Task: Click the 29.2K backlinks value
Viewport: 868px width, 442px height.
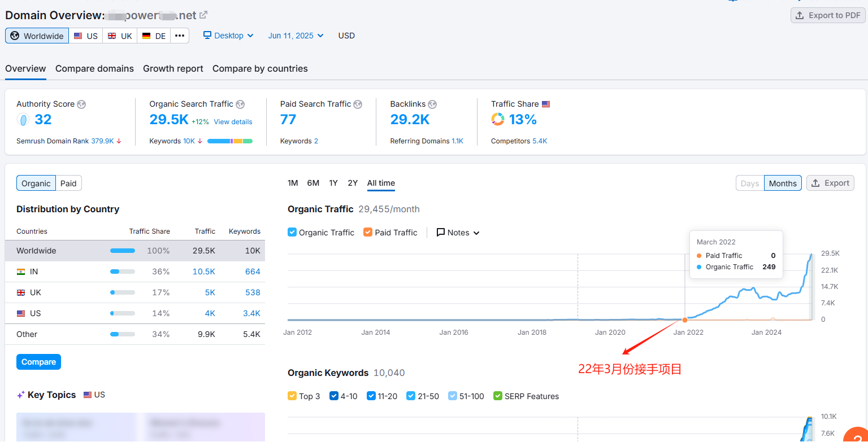Action: (410, 120)
